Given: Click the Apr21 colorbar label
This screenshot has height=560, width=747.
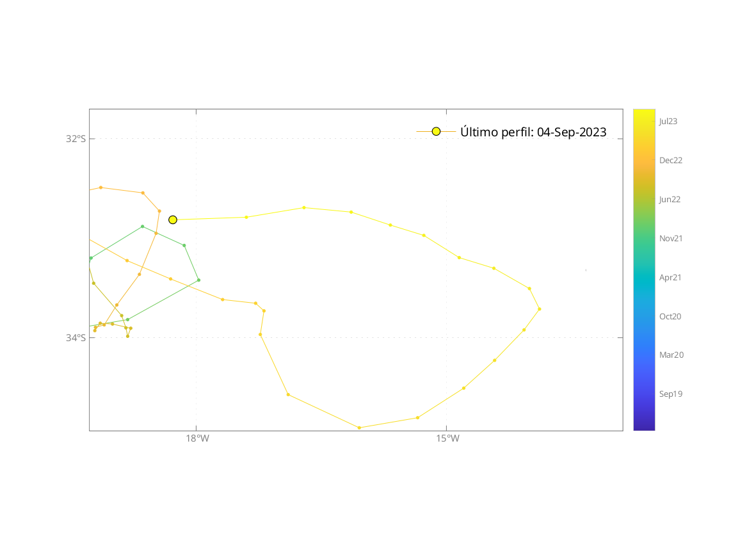Looking at the screenshot, I should click(x=670, y=277).
